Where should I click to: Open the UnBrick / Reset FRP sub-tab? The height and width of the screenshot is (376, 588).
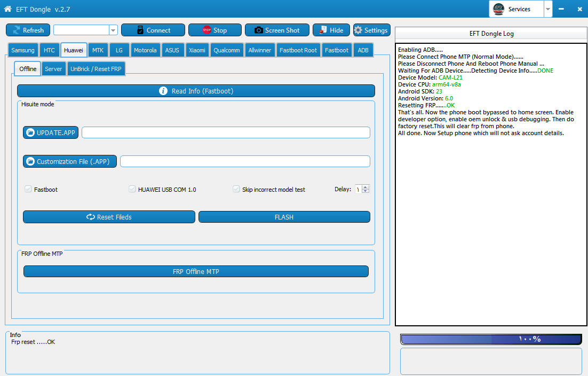coord(96,69)
